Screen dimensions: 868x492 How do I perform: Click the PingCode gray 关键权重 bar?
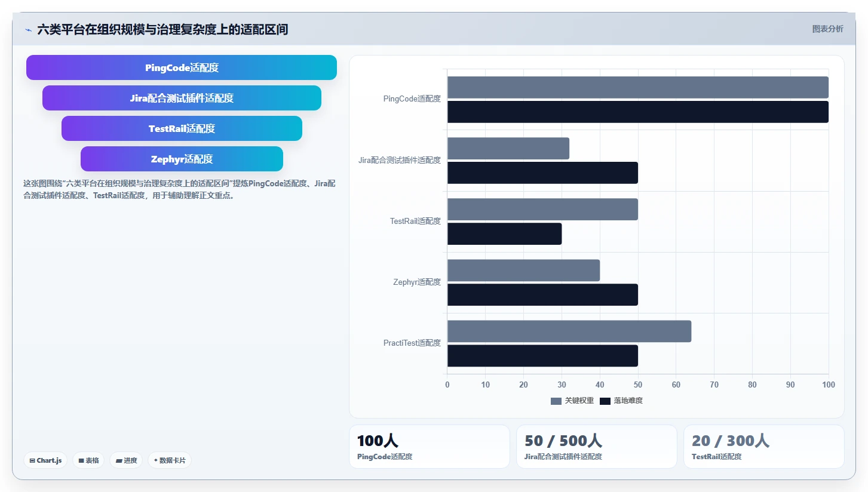coord(638,87)
